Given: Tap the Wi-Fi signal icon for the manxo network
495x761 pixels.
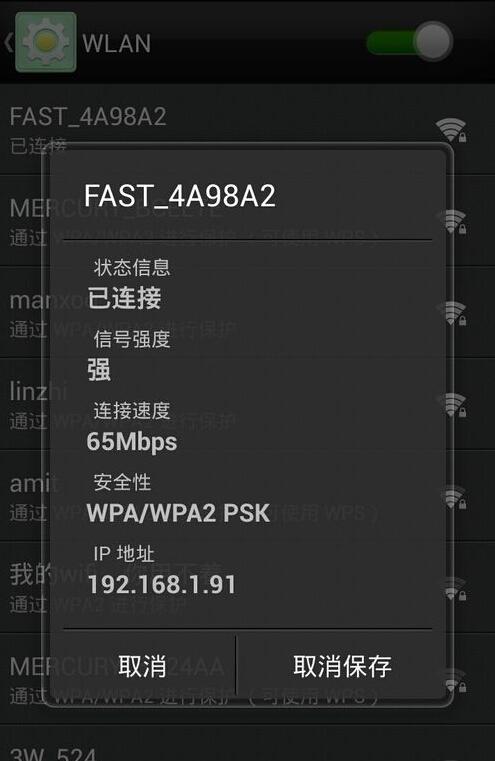Looking at the screenshot, I should [452, 314].
